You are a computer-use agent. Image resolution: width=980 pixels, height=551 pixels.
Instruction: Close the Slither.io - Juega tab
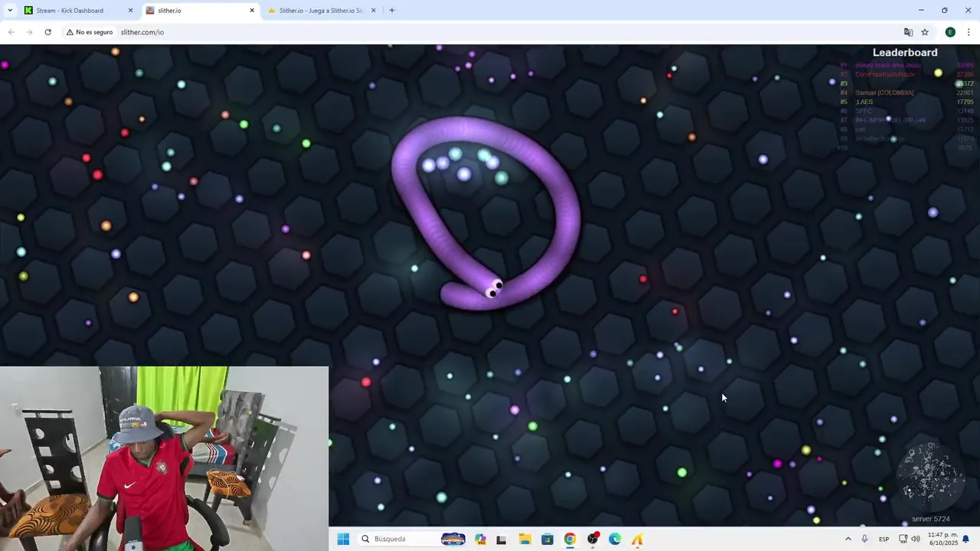pyautogui.click(x=374, y=11)
